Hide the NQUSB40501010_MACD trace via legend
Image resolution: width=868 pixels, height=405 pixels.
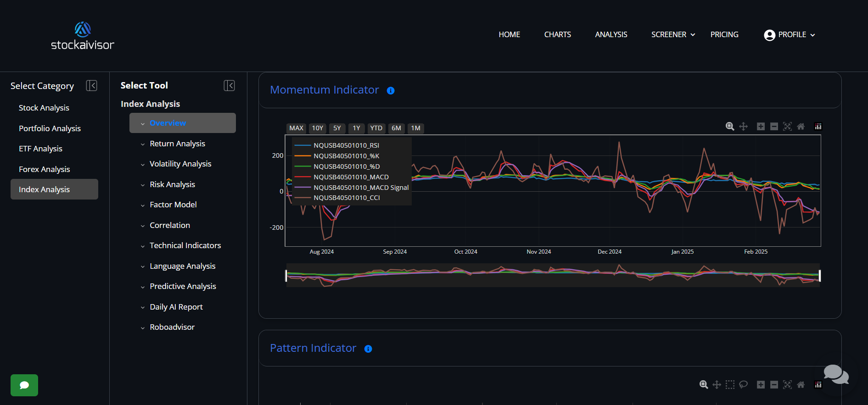pyautogui.click(x=351, y=177)
